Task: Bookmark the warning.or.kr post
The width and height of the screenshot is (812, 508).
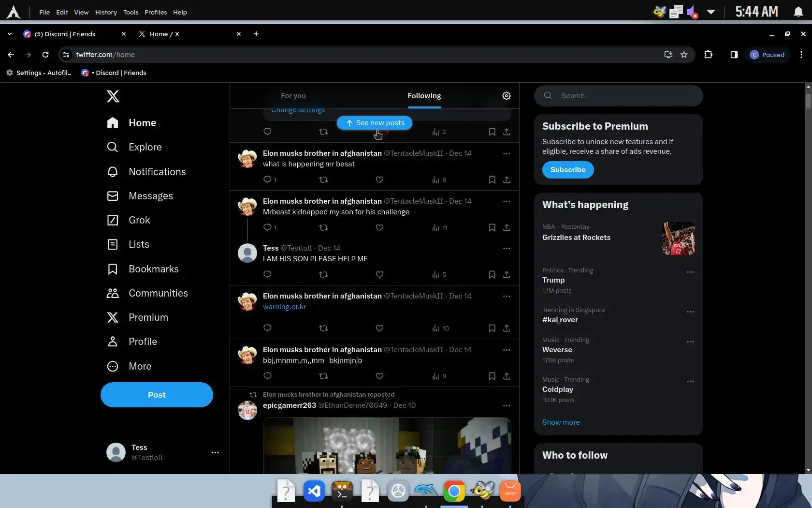Action: 492,328
